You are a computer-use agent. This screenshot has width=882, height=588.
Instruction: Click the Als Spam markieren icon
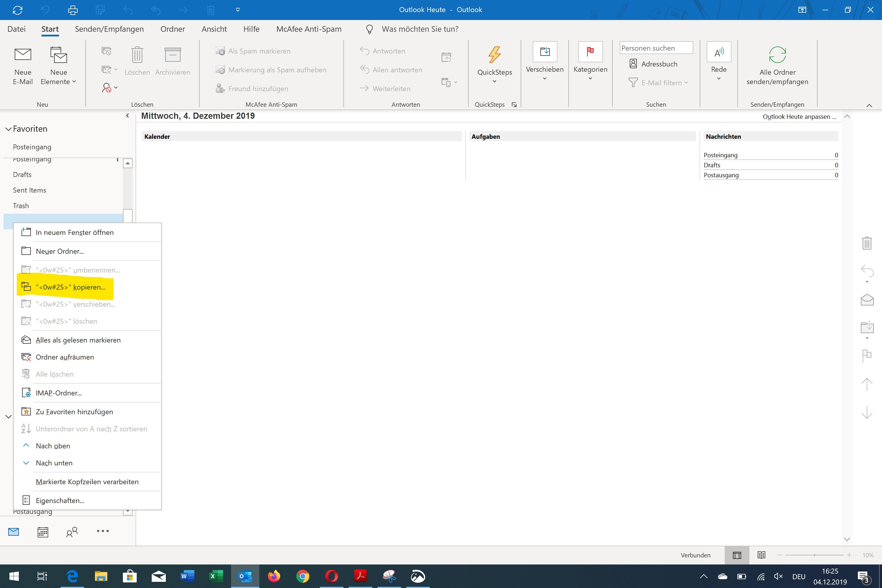click(x=220, y=51)
